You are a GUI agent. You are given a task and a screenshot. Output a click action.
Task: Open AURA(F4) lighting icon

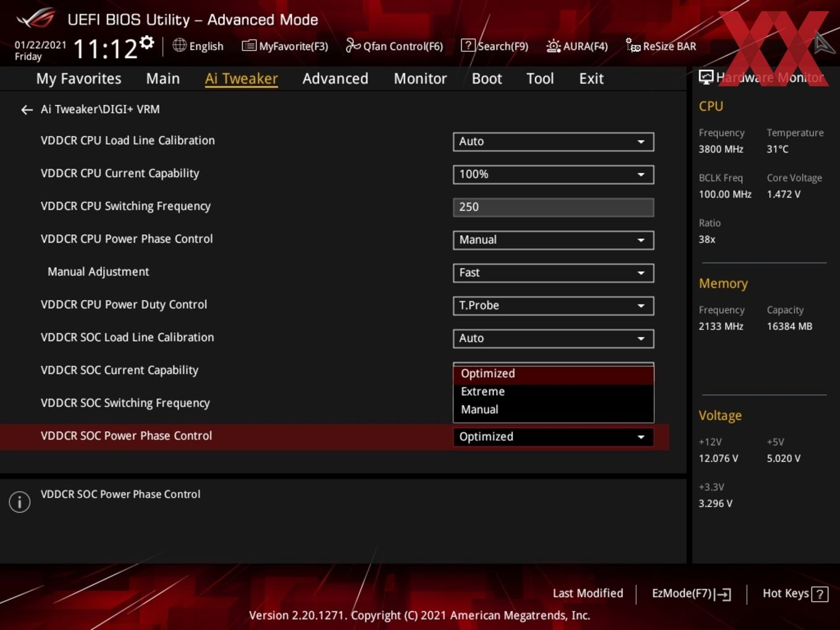point(553,46)
